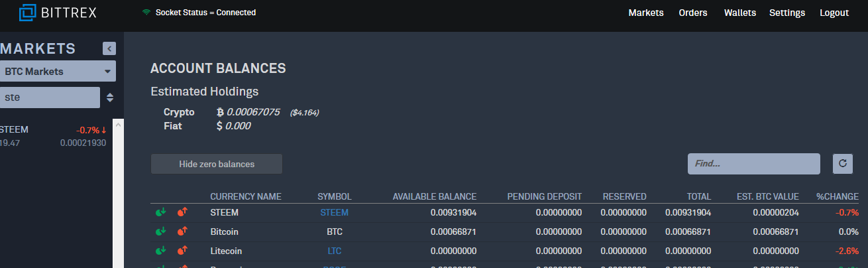Collapse the Markets sidebar with the arrow button

click(109, 48)
